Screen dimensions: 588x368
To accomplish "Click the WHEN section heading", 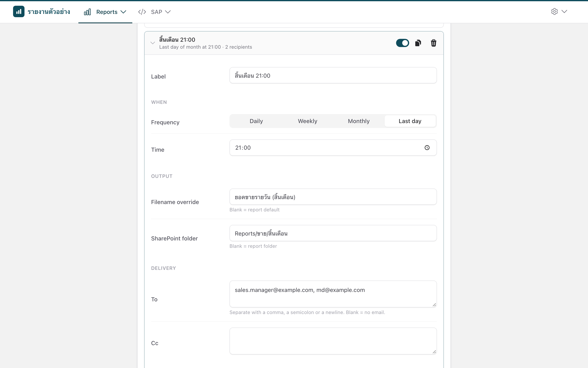I will pyautogui.click(x=159, y=102).
